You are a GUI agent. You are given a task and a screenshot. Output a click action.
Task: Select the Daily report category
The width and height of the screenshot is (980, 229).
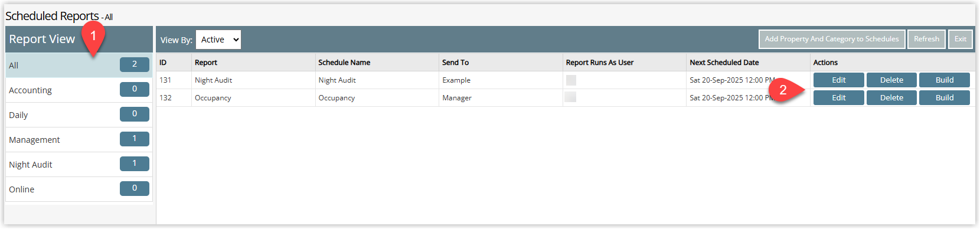[79, 115]
